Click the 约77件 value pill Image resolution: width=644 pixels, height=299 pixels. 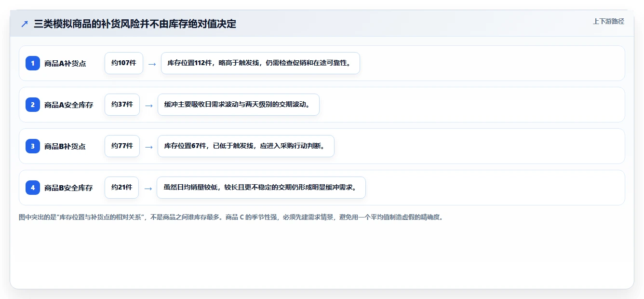122,146
